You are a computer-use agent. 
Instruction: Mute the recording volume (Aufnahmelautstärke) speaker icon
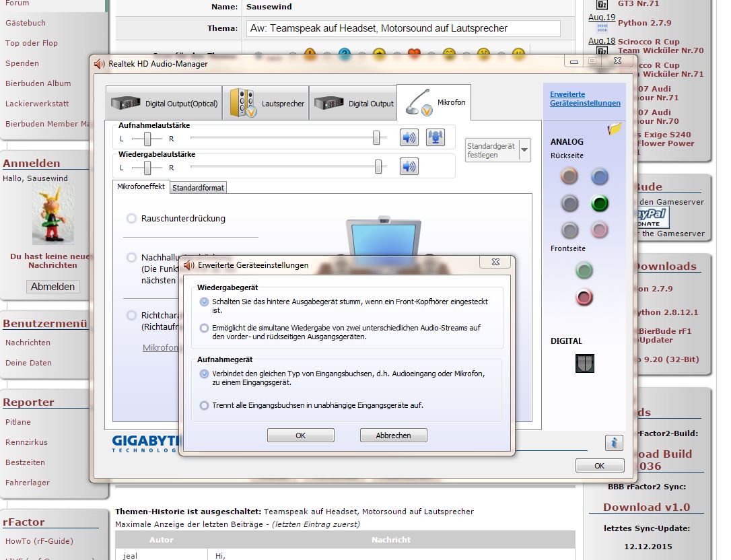[x=409, y=138]
